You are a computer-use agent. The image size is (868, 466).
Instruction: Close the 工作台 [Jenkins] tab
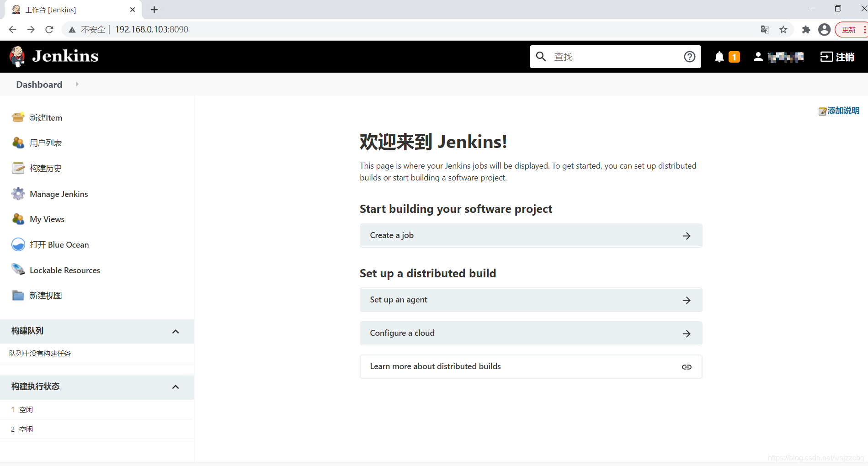click(x=133, y=10)
